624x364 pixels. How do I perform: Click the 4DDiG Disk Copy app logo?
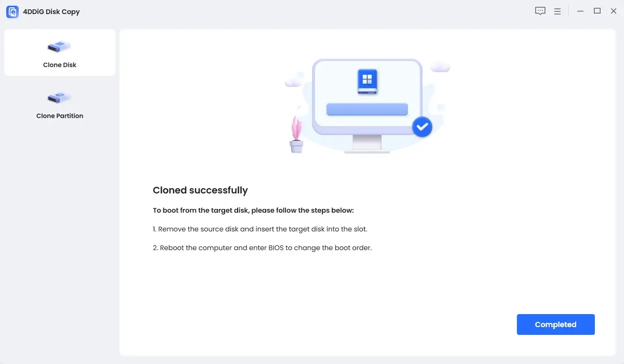click(12, 11)
